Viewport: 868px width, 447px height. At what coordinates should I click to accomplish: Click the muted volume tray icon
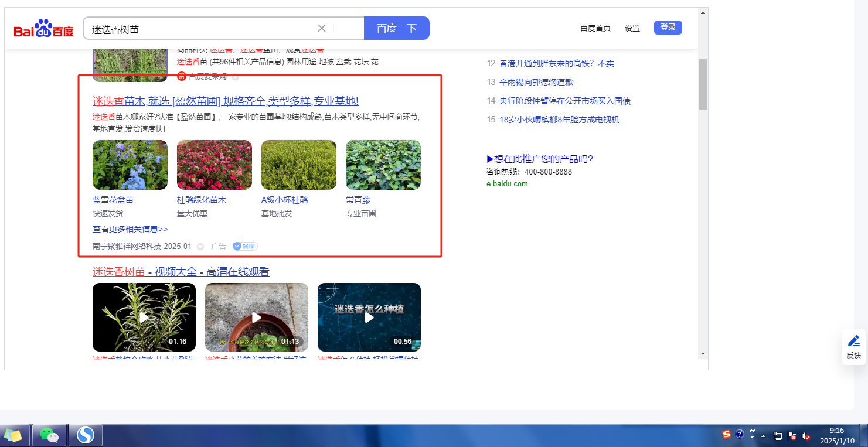[806, 436]
